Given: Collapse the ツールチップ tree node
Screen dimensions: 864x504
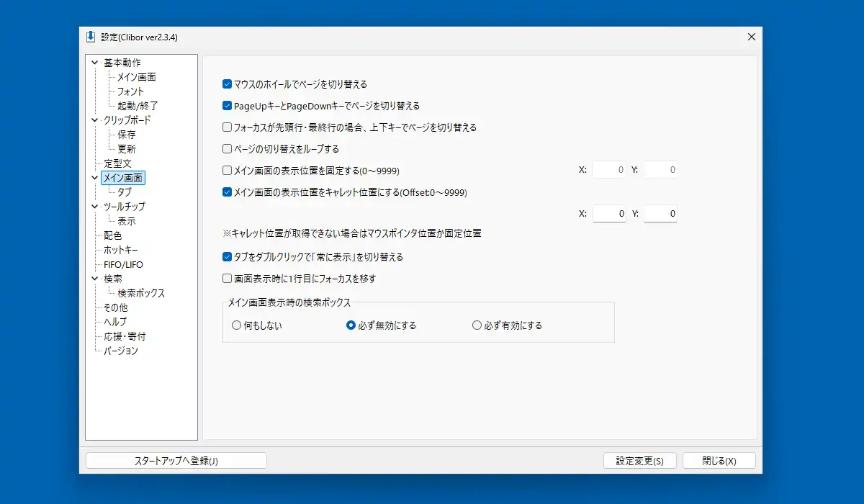Looking at the screenshot, I should pyautogui.click(x=94, y=207).
